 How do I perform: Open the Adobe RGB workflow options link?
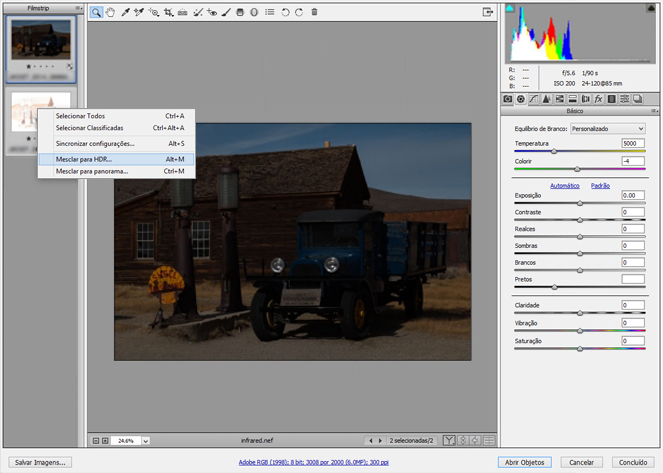tap(315, 462)
